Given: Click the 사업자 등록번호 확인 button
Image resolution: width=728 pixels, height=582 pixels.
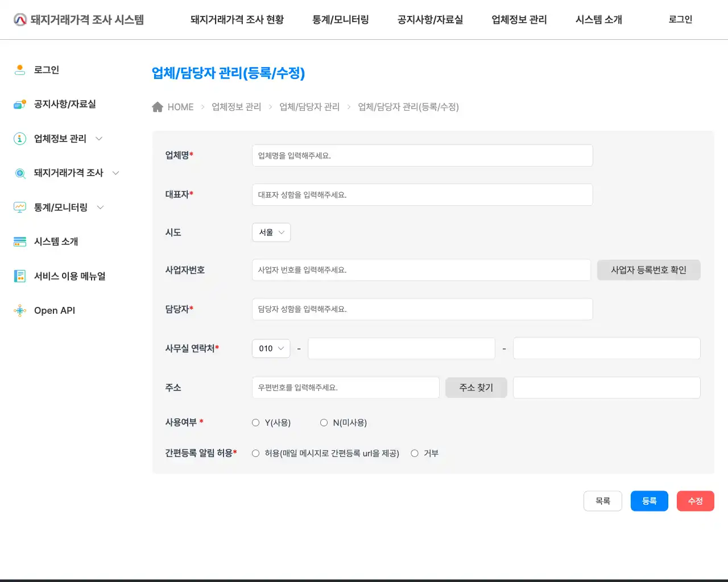Looking at the screenshot, I should point(648,270).
